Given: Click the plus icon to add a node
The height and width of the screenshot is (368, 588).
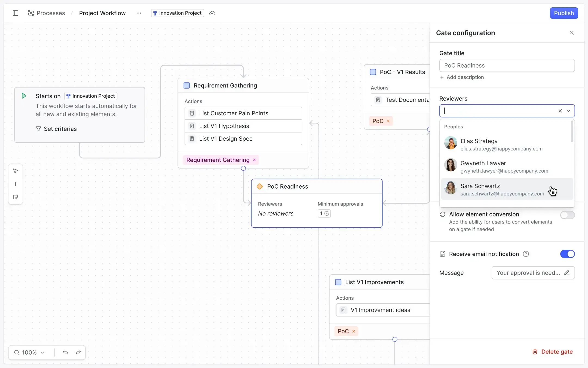Looking at the screenshot, I should (16, 184).
